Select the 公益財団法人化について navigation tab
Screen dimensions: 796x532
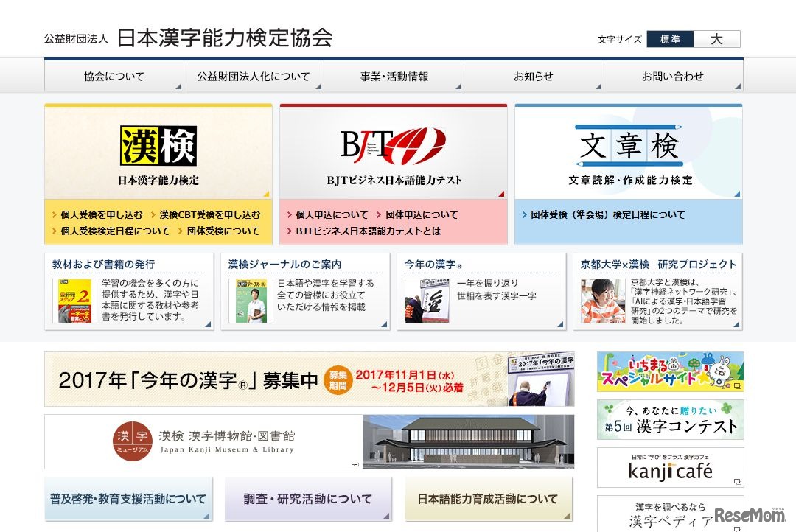(x=254, y=76)
